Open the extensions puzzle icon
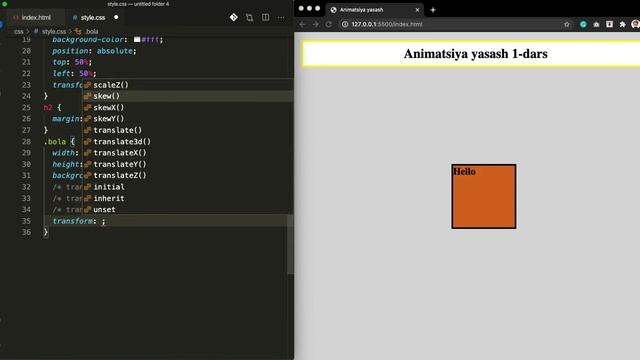The height and width of the screenshot is (360, 640). [x=622, y=24]
